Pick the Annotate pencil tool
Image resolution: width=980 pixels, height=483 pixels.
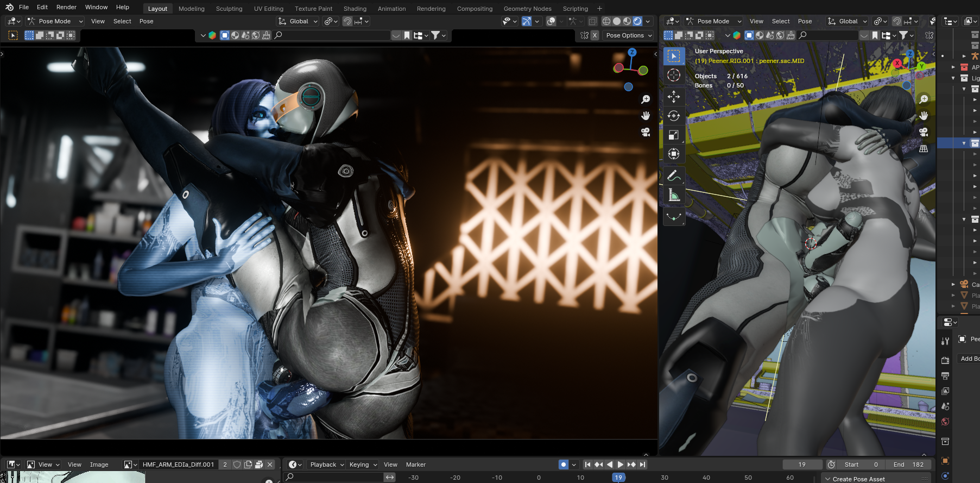(x=674, y=175)
